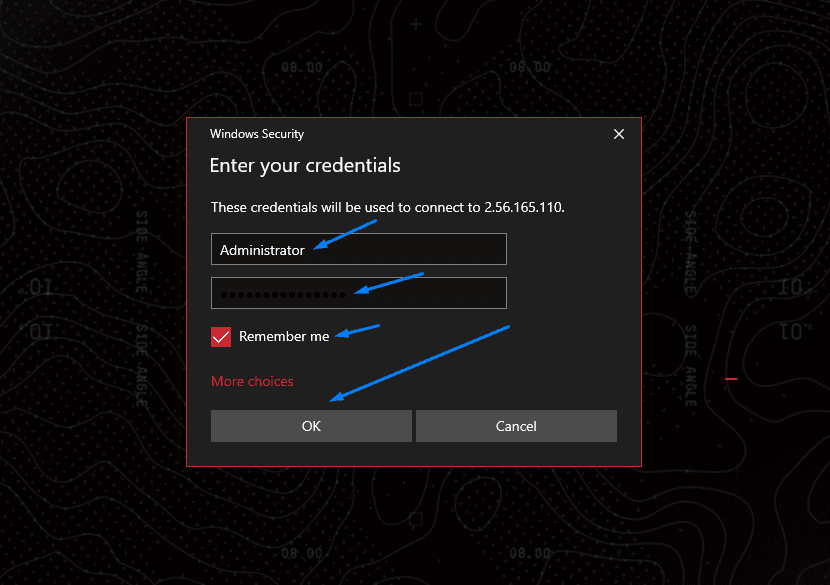Uncheck the Remember me checkbox
830x585 pixels.
[x=221, y=337]
